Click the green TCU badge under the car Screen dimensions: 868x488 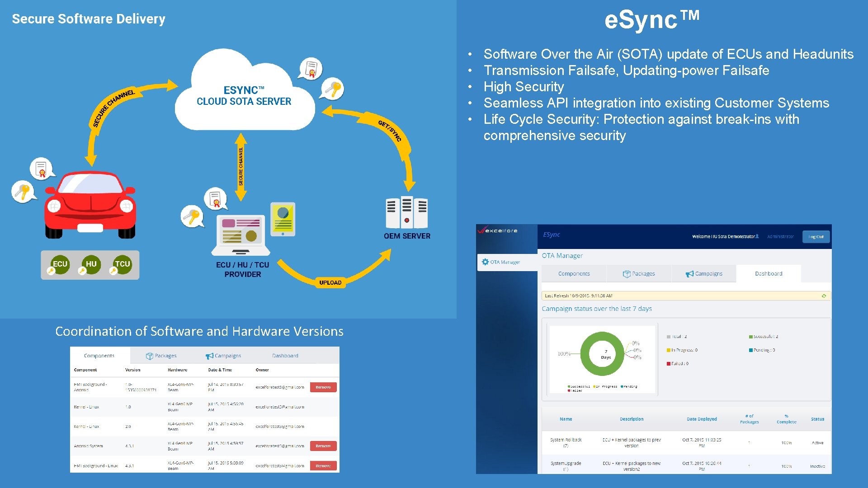pos(122,264)
